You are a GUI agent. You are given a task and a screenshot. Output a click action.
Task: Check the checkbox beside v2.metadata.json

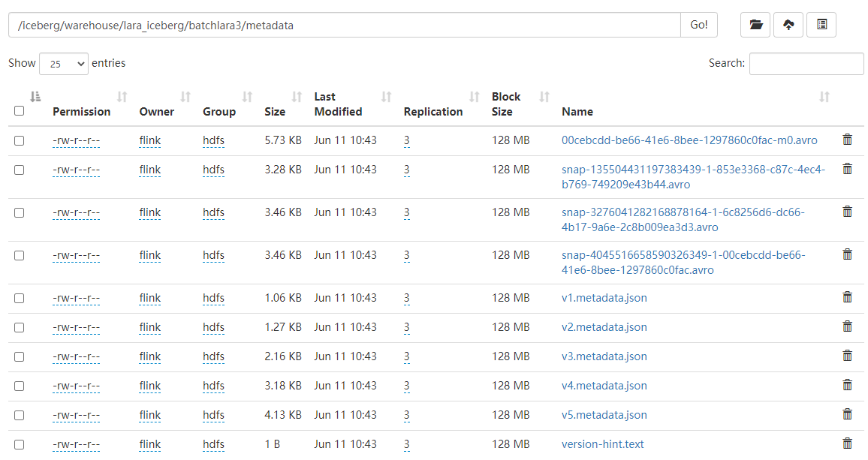(x=19, y=327)
